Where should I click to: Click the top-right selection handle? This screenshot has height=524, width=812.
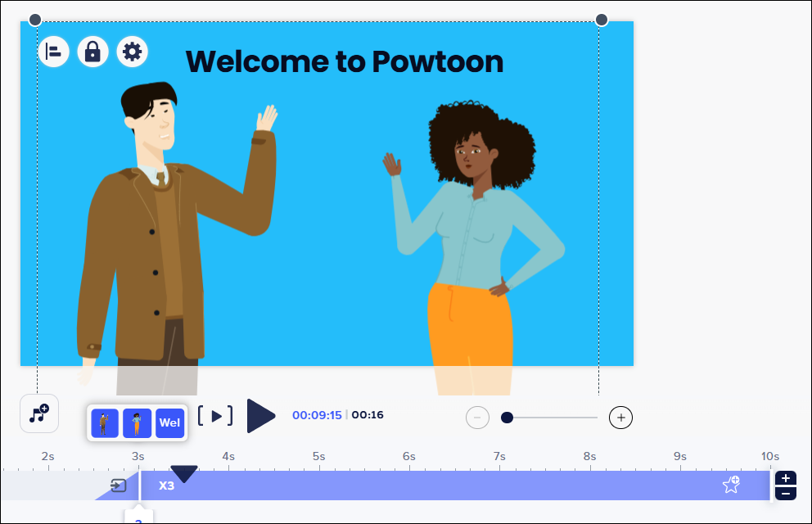[x=602, y=20]
